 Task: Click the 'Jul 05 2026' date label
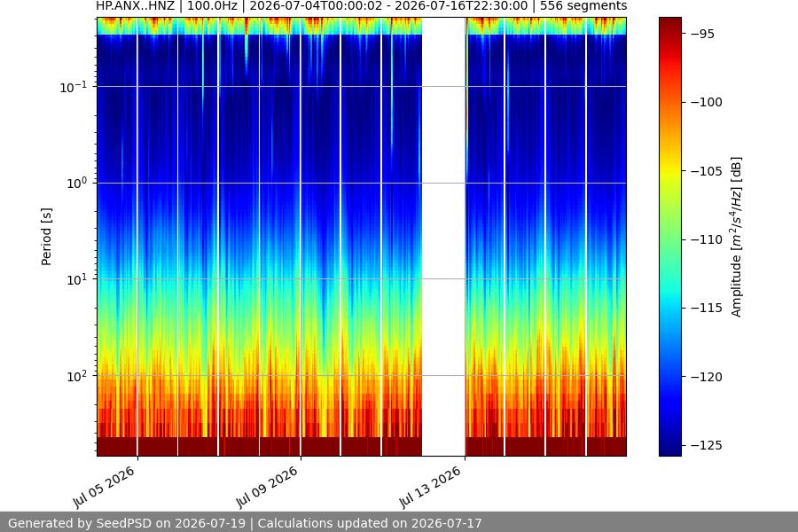coord(105,487)
